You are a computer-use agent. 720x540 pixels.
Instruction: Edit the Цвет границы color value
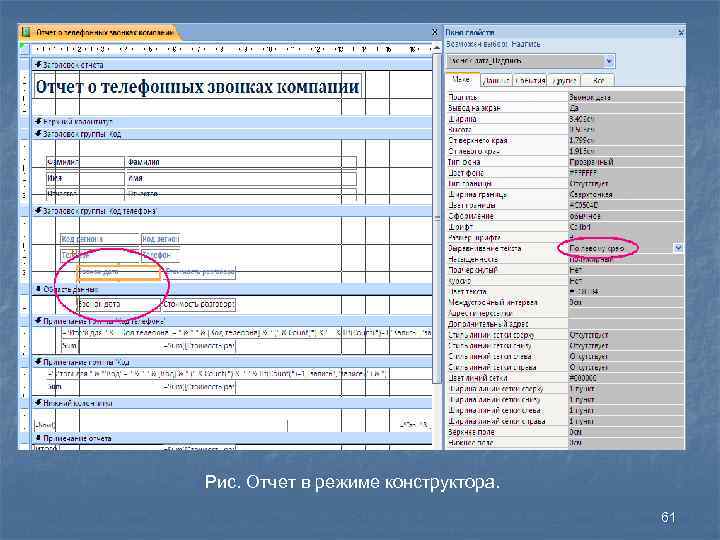pos(626,205)
